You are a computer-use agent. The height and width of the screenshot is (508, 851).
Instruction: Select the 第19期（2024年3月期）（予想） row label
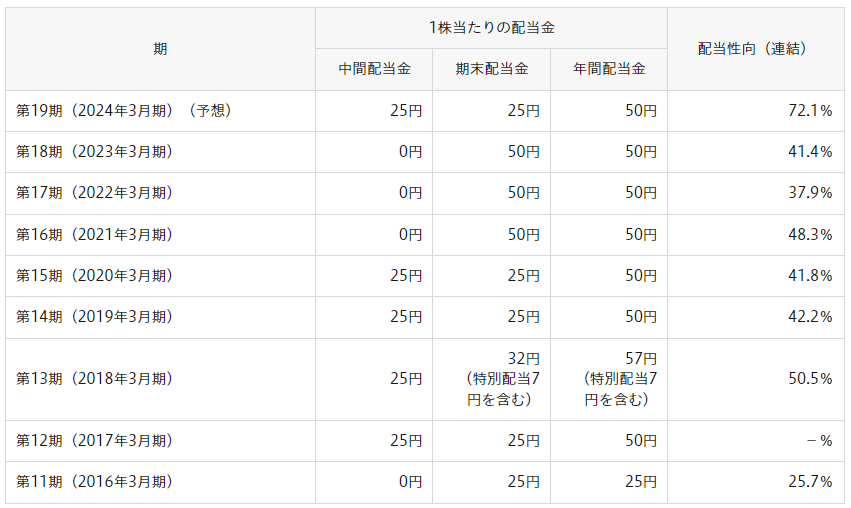[124, 111]
